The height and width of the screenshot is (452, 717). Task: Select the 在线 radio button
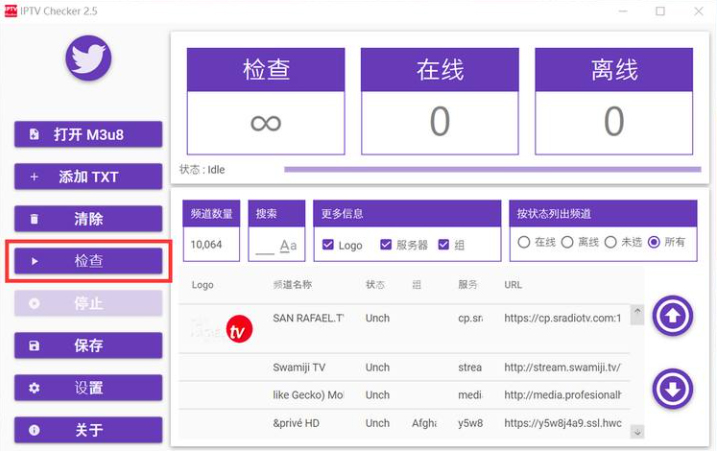click(523, 242)
